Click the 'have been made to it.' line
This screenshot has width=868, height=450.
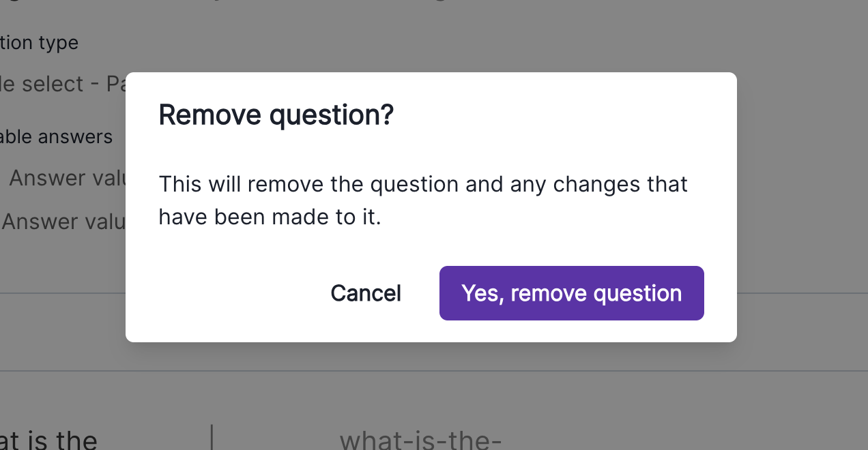click(270, 217)
